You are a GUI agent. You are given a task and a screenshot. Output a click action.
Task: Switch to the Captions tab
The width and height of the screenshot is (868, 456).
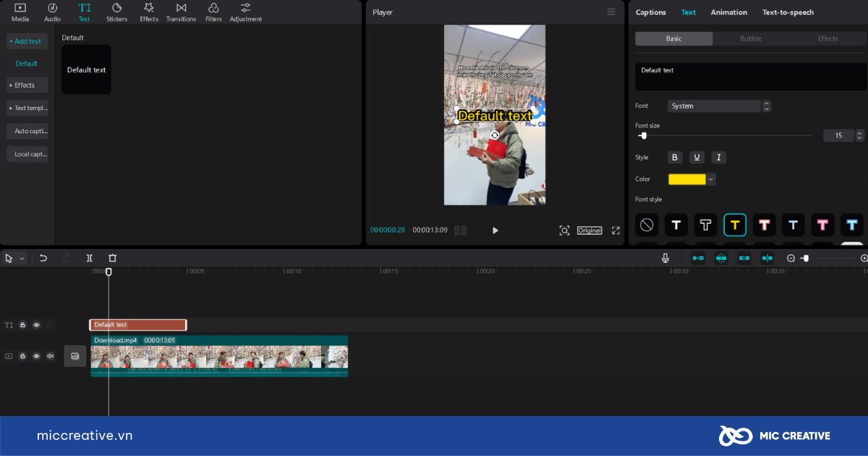pos(651,12)
